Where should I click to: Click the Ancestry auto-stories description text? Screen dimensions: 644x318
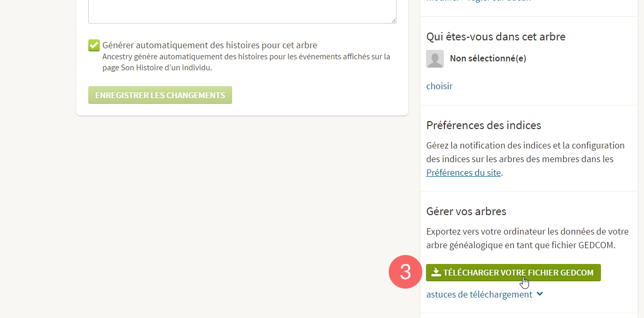tap(246, 62)
